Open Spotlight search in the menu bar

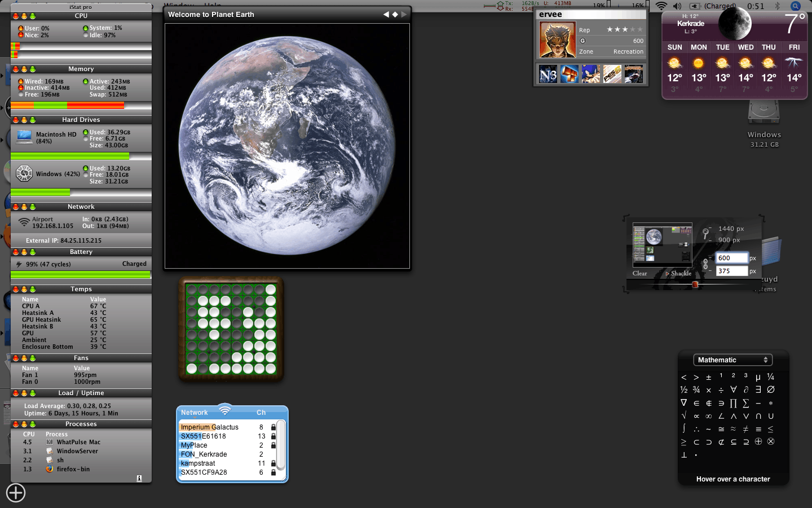(x=796, y=6)
